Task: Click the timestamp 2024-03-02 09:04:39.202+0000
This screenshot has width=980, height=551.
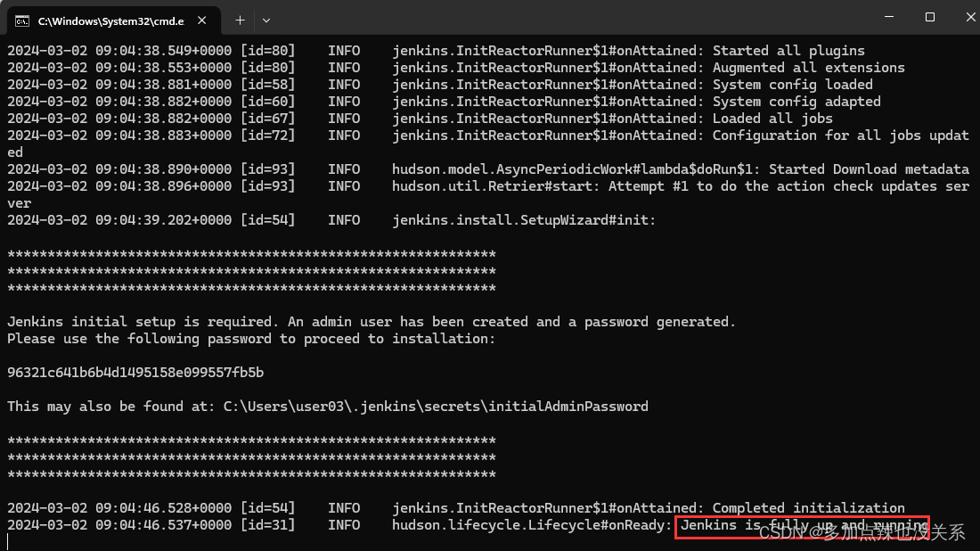Action: [119, 220]
